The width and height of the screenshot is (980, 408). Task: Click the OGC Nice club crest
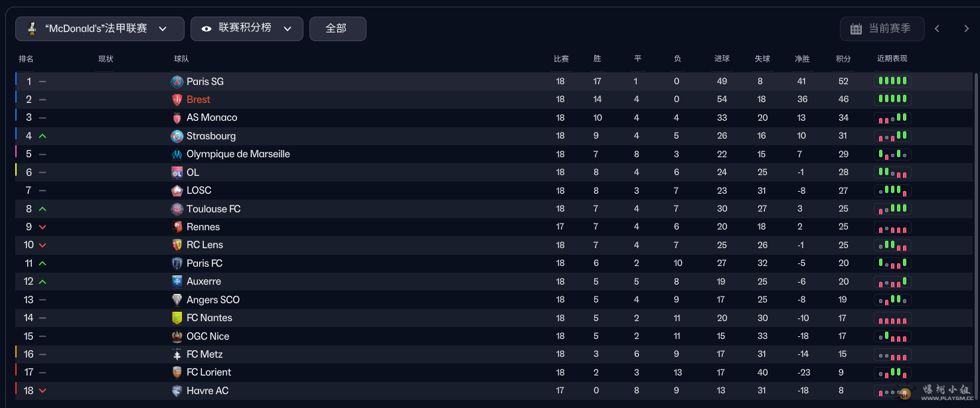pyautogui.click(x=177, y=336)
